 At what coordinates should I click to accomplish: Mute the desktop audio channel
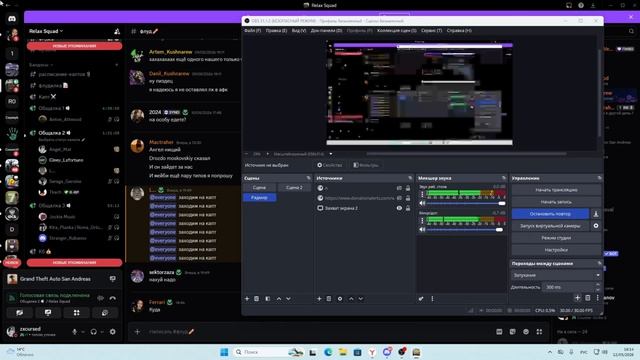[422, 203]
